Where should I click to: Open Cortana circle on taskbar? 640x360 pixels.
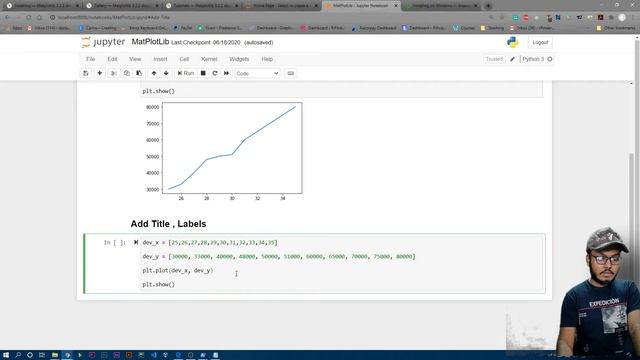click(x=30, y=355)
